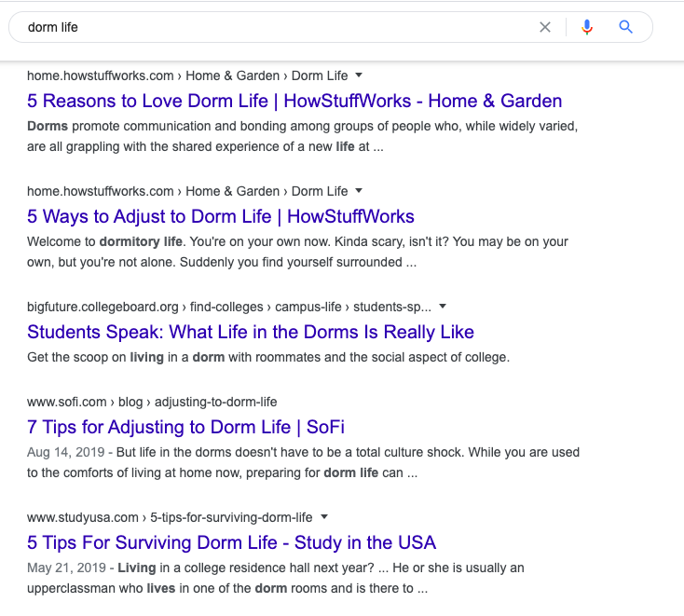Open 'Students Speak: What Life in the Dorms' result
Image resolution: width=684 pixels, height=616 pixels.
tap(251, 332)
